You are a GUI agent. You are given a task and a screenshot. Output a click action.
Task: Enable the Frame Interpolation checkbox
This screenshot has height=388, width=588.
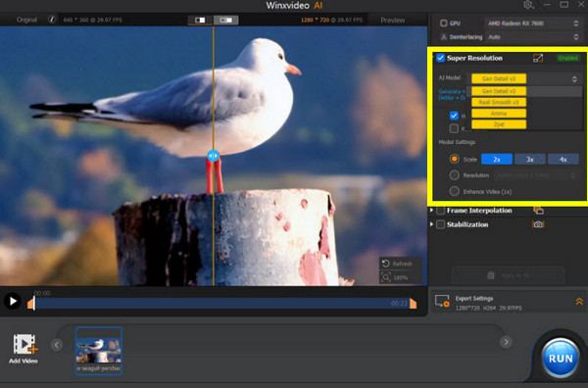click(441, 211)
